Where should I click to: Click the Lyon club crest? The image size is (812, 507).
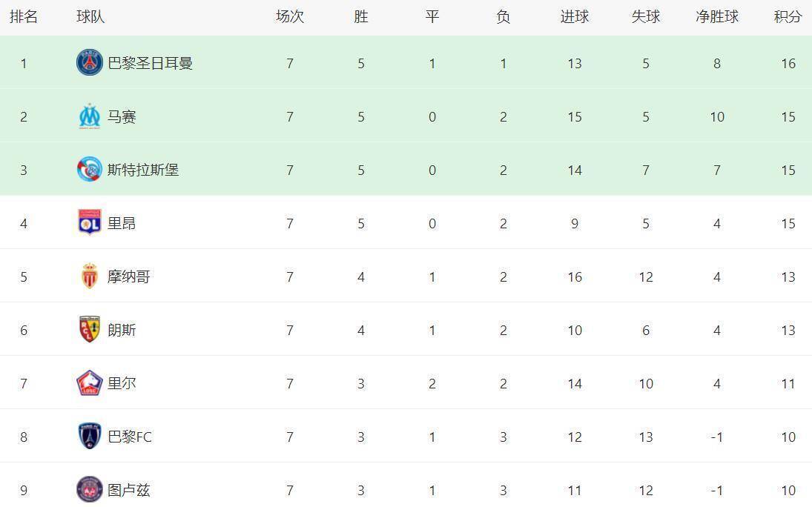coord(90,223)
